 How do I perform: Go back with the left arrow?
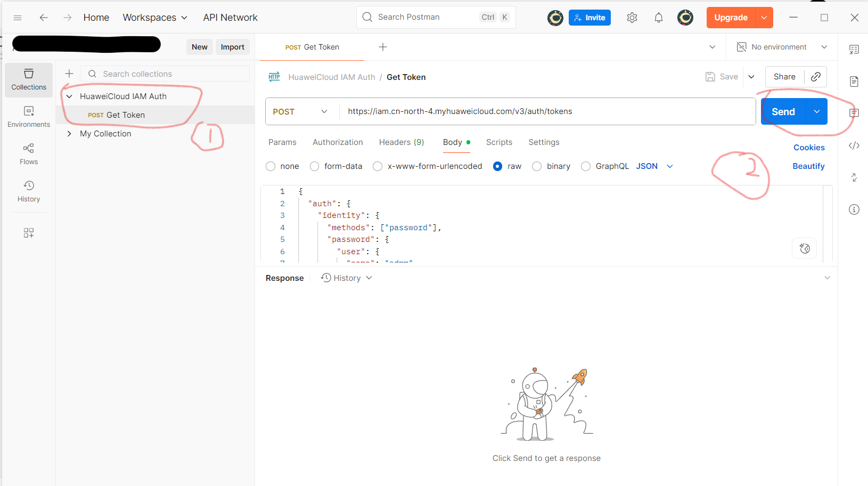[44, 18]
